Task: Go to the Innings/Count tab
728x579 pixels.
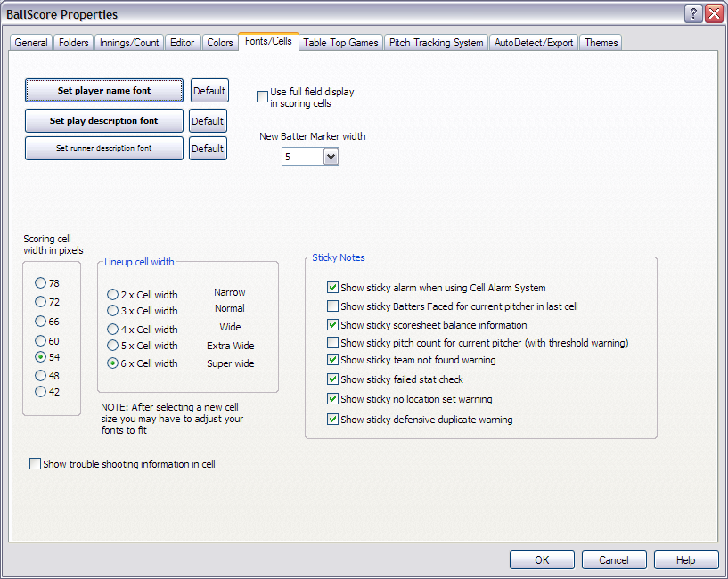Action: click(129, 43)
